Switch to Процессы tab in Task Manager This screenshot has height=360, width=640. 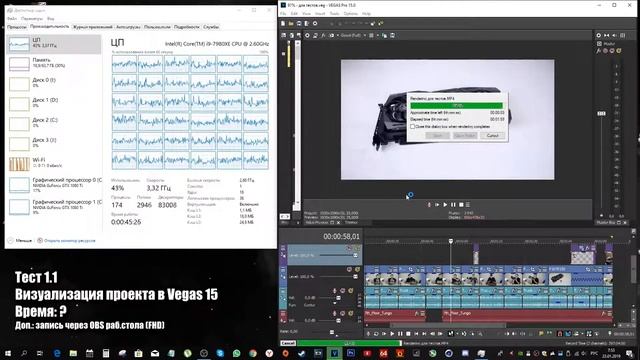(17, 27)
